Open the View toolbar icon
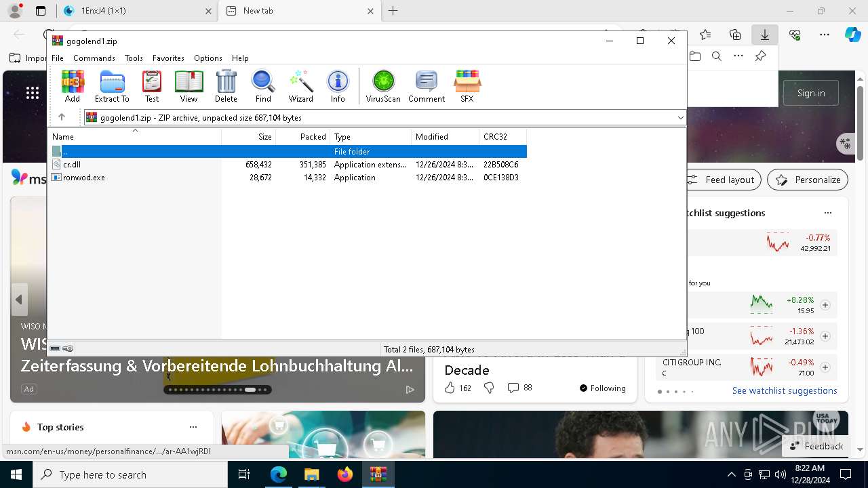This screenshot has width=868, height=488. pos(189,86)
